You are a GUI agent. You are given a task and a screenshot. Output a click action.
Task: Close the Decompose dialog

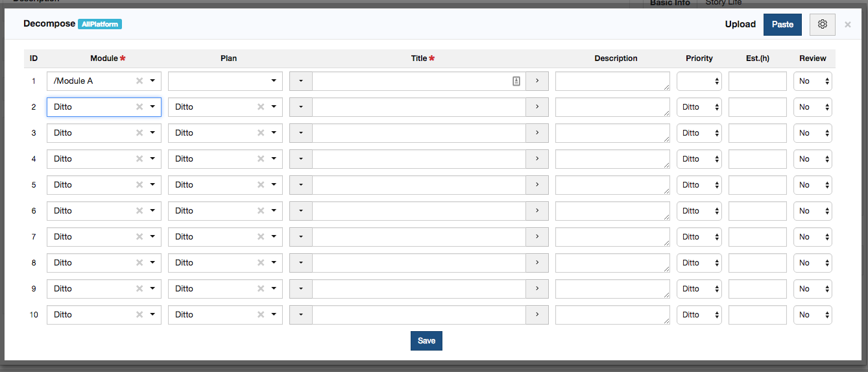pyautogui.click(x=848, y=25)
